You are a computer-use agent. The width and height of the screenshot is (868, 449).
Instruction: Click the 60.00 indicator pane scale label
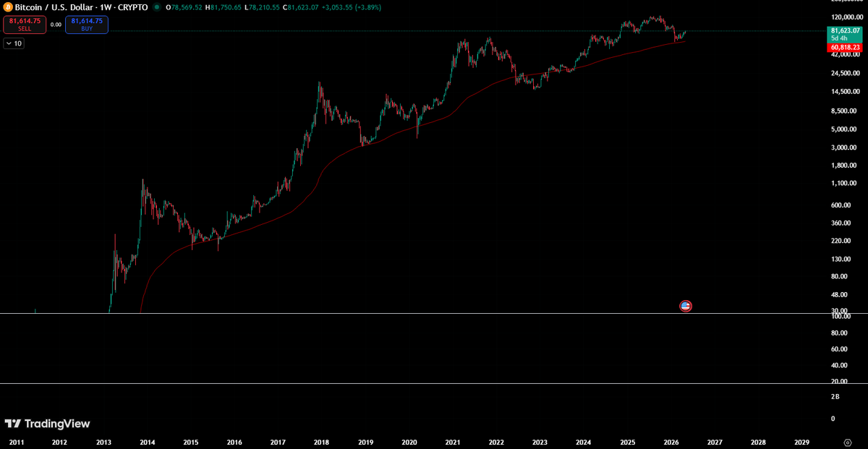coord(839,349)
